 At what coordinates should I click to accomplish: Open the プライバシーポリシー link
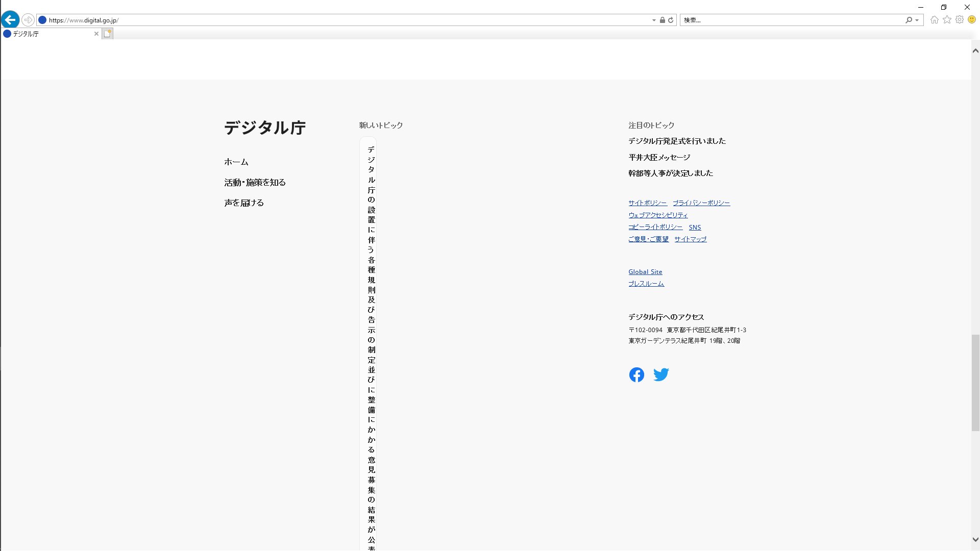pyautogui.click(x=701, y=203)
